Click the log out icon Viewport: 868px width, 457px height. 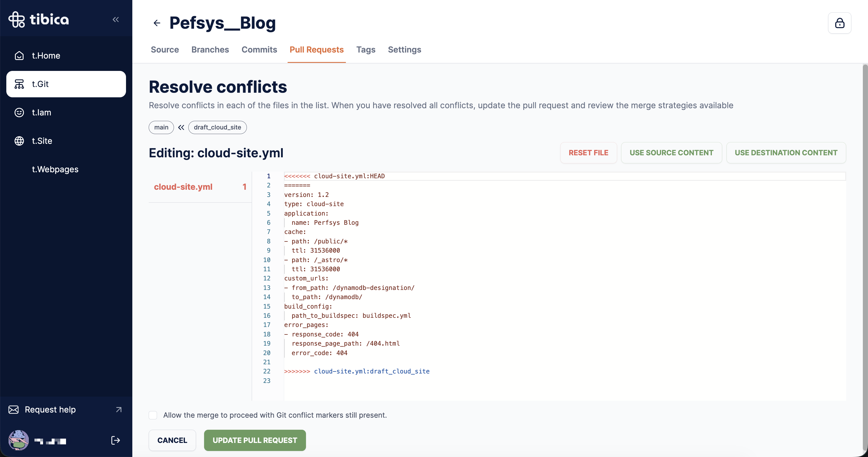click(x=116, y=440)
